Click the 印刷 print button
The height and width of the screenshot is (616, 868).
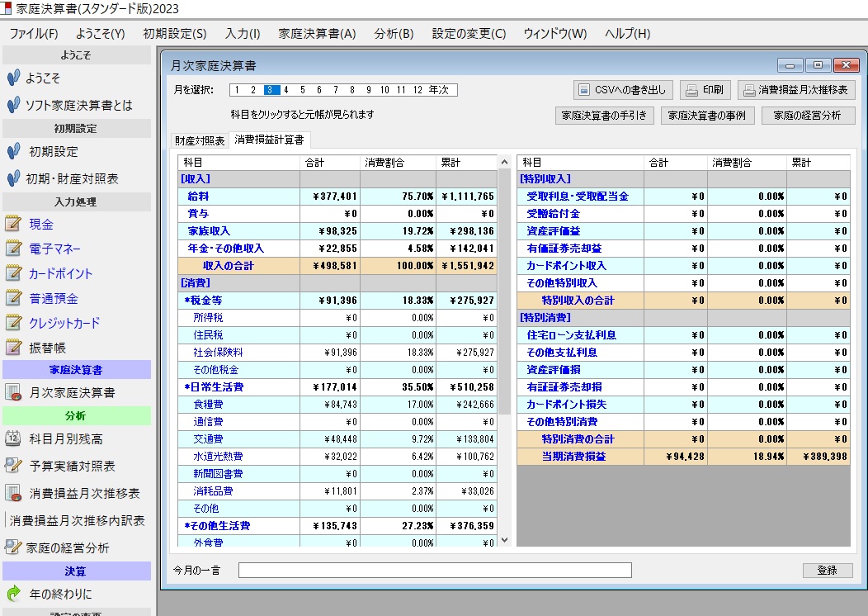coord(705,90)
